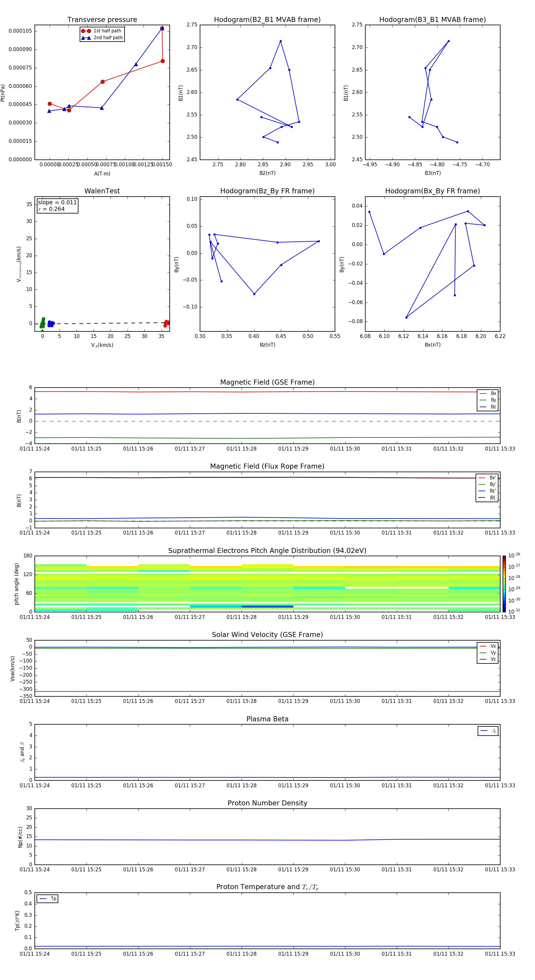Screen dimensions: 535x980
Task: Click the "Bz(nT)" x-axis label
Action: 267,345
